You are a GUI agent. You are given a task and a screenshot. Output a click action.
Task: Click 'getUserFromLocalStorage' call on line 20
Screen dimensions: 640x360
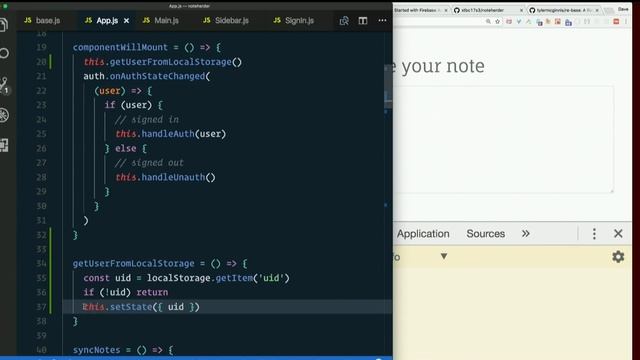tap(171, 62)
